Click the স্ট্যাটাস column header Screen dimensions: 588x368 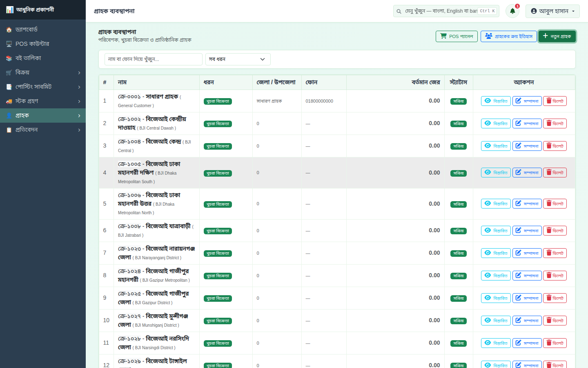pyautogui.click(x=459, y=82)
